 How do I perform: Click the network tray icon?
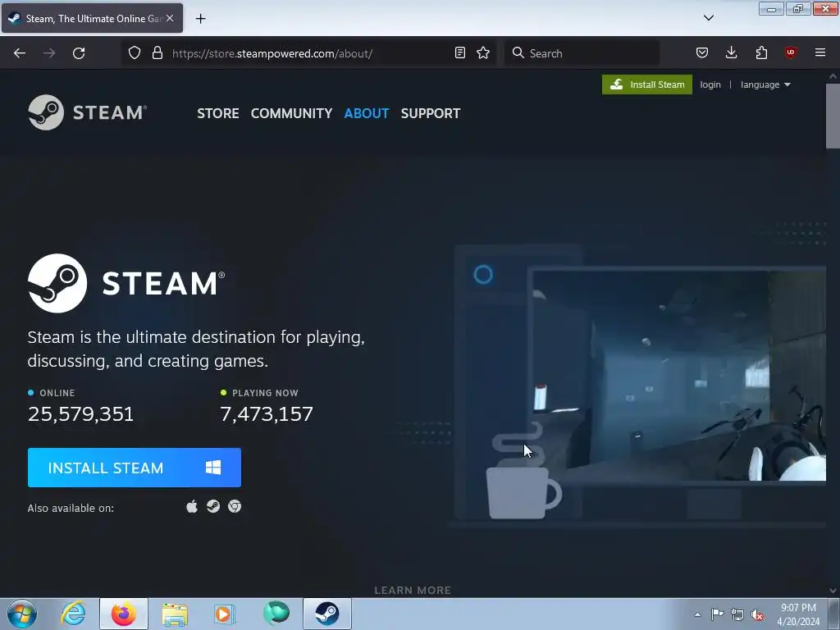pyautogui.click(x=737, y=615)
